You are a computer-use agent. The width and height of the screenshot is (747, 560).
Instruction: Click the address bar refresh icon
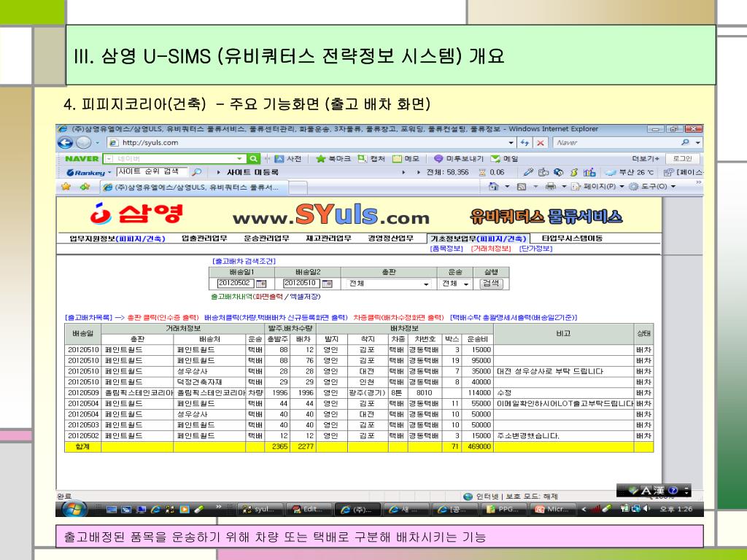click(x=525, y=142)
